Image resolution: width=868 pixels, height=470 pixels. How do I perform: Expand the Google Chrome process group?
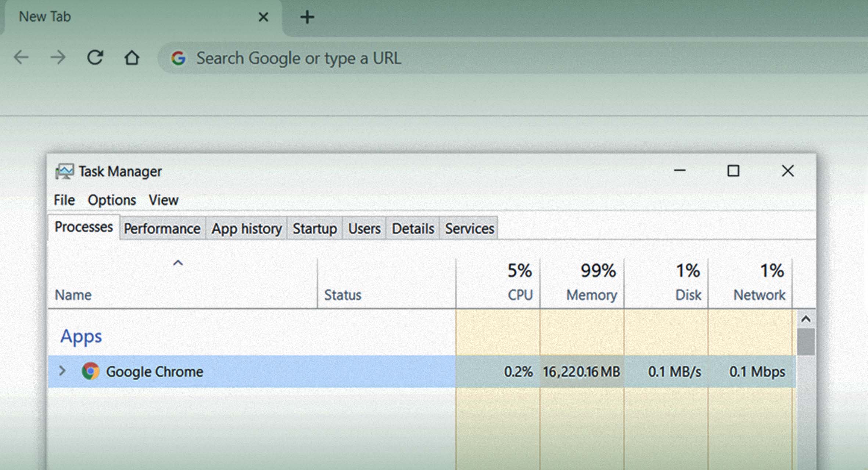(62, 371)
